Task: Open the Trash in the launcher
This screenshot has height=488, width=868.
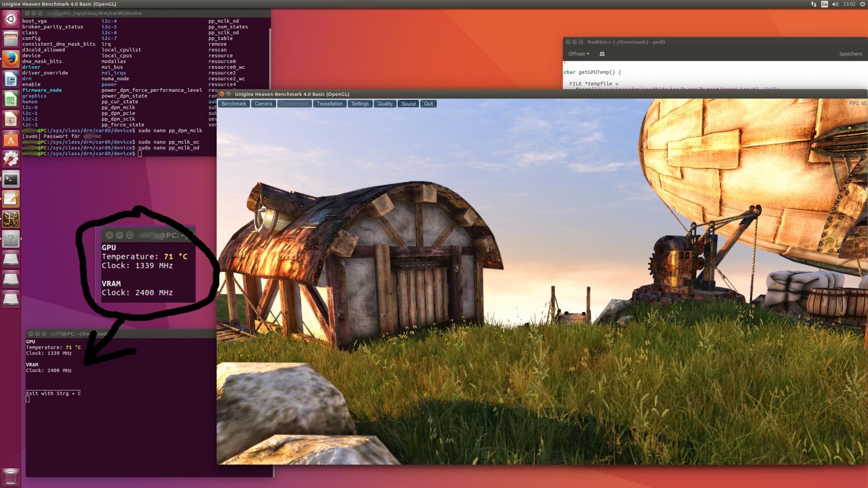Action: (10, 477)
